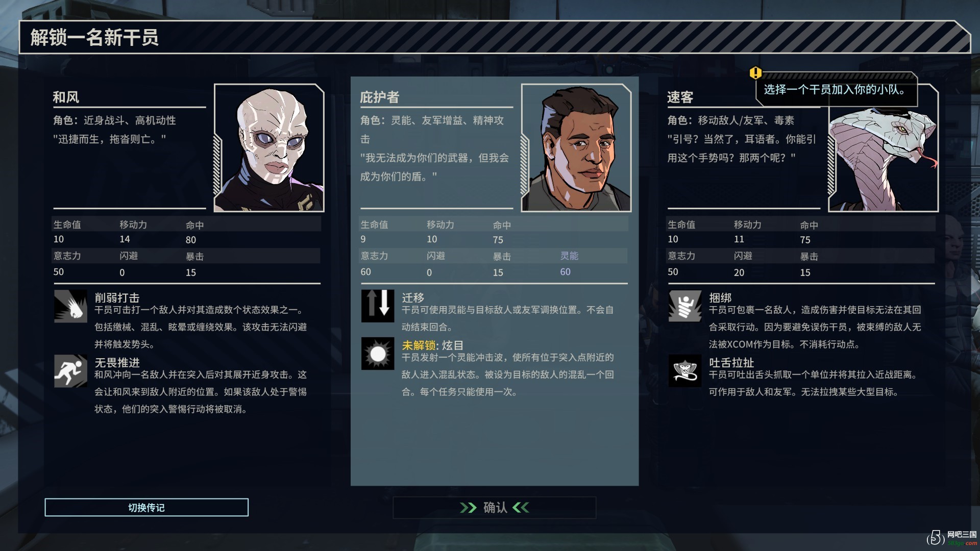Click the 炫目 flash burst icon

tap(378, 354)
